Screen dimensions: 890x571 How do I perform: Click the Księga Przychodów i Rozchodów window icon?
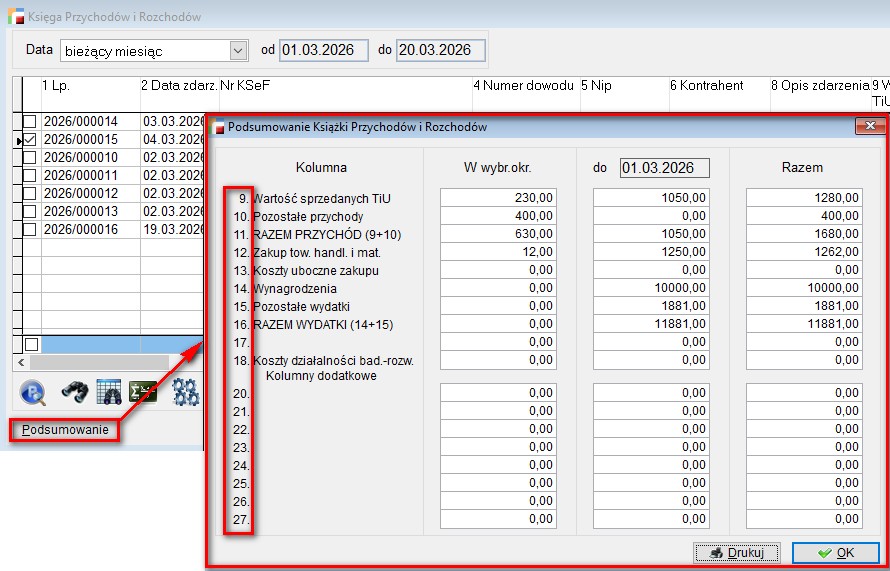click(13, 16)
